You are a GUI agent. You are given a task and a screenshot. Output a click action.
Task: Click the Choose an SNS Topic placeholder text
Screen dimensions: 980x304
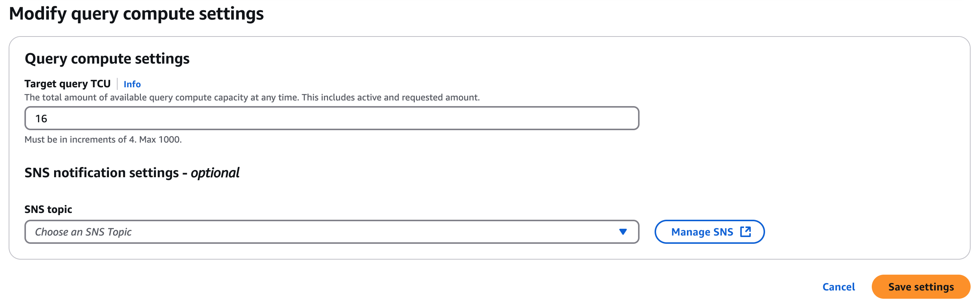tap(83, 232)
